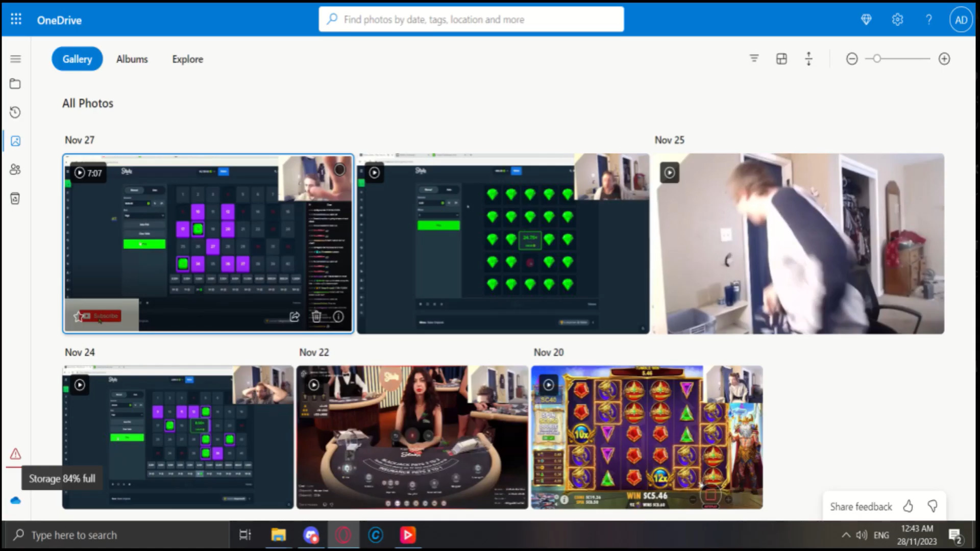
Task: Share the selected 7:07 video
Action: click(295, 317)
